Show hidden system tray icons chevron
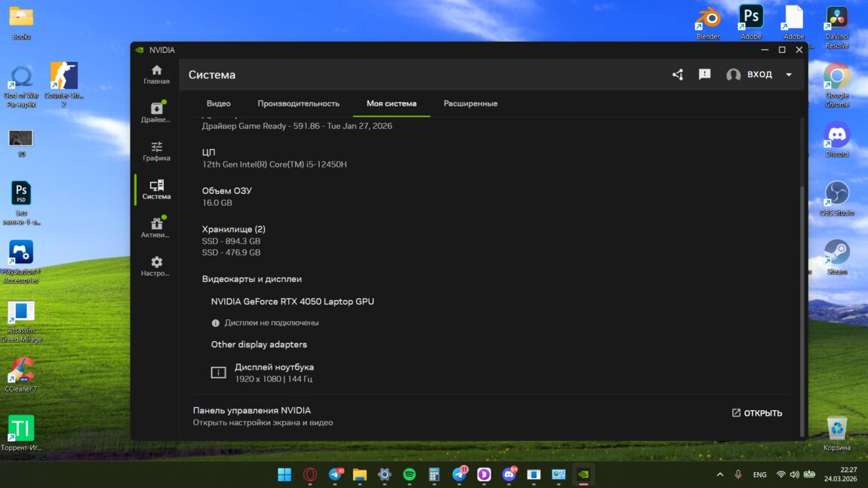 click(719, 474)
